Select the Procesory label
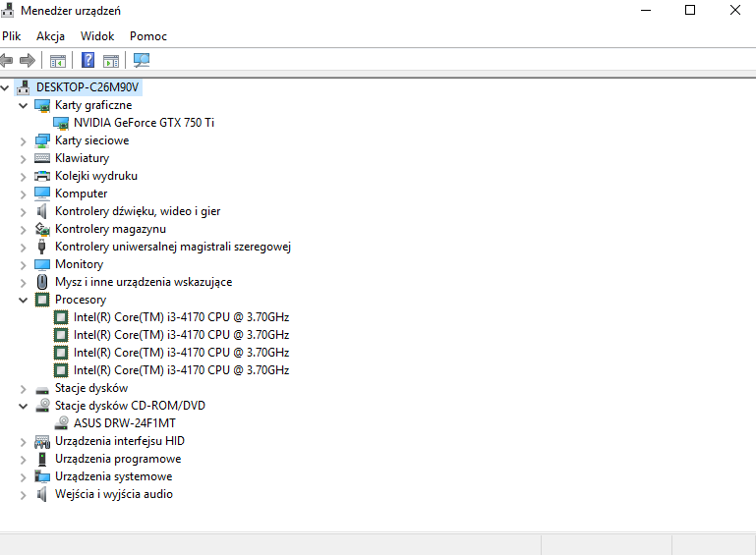 [81, 300]
